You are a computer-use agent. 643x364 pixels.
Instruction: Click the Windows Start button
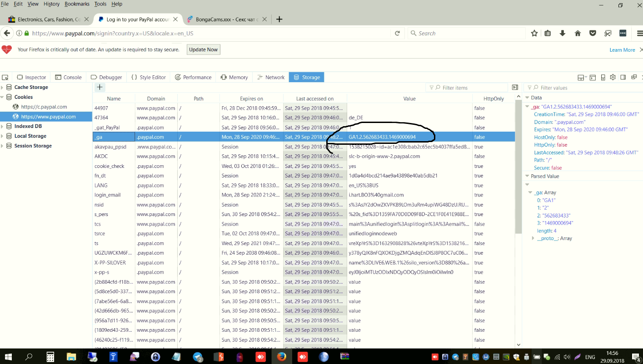point(9,357)
